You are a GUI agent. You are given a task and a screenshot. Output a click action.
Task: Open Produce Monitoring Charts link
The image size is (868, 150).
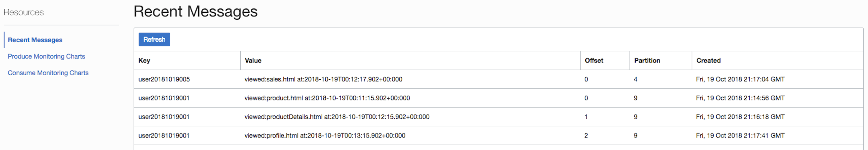pyautogui.click(x=46, y=56)
